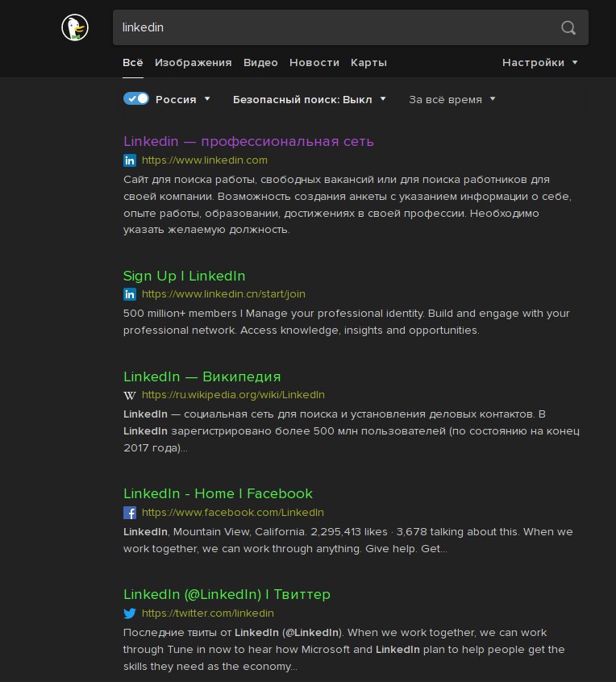Switch to the Видео tab
616x682 pixels.
click(x=260, y=63)
